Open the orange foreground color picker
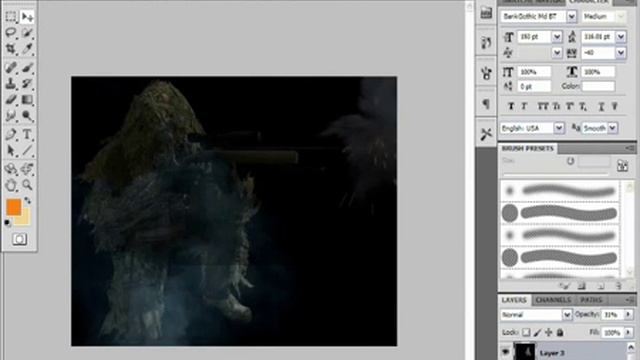 point(13,207)
